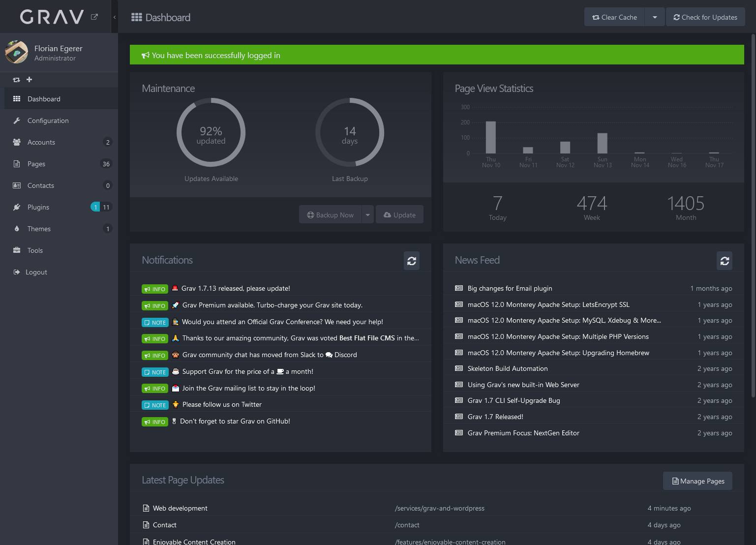Click the Contacts card icon
The image size is (756, 545).
(17, 185)
